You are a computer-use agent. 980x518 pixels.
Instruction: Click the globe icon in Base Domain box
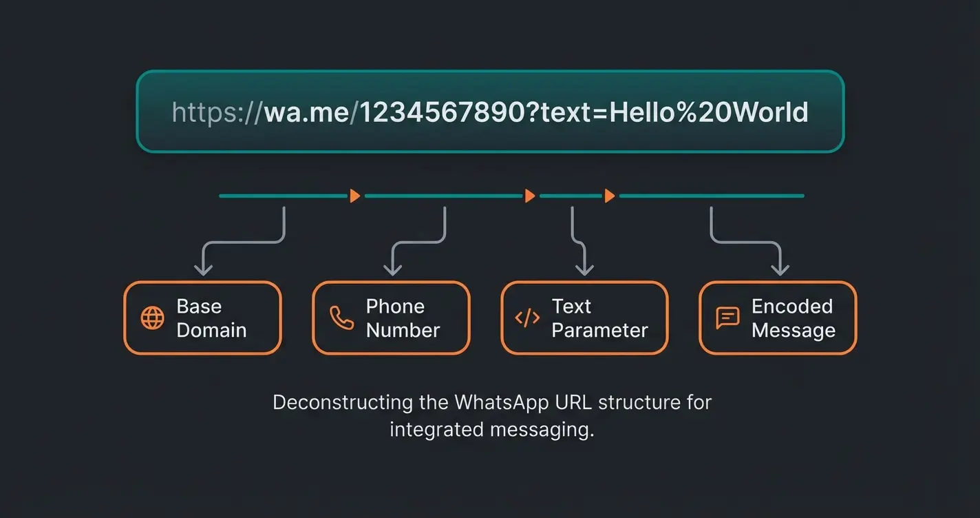tap(151, 318)
